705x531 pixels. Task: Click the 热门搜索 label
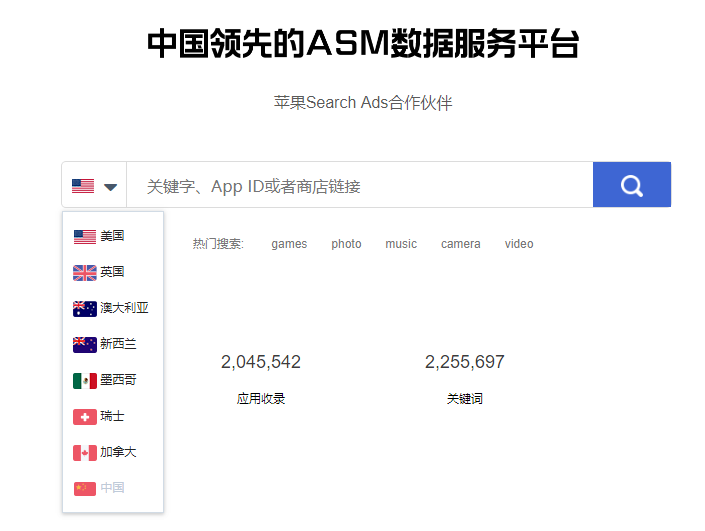click(218, 244)
